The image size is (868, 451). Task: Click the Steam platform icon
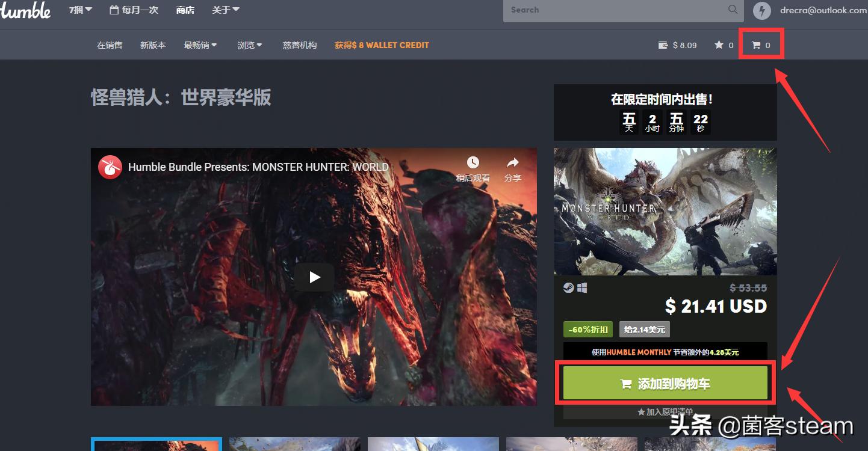point(568,288)
